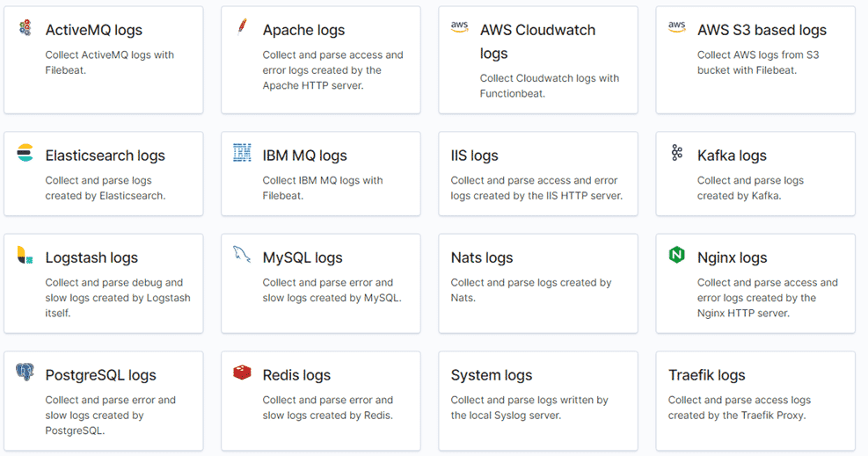Open the Apache logs title
Screen dimensions: 868x456
pyautogui.click(x=303, y=30)
